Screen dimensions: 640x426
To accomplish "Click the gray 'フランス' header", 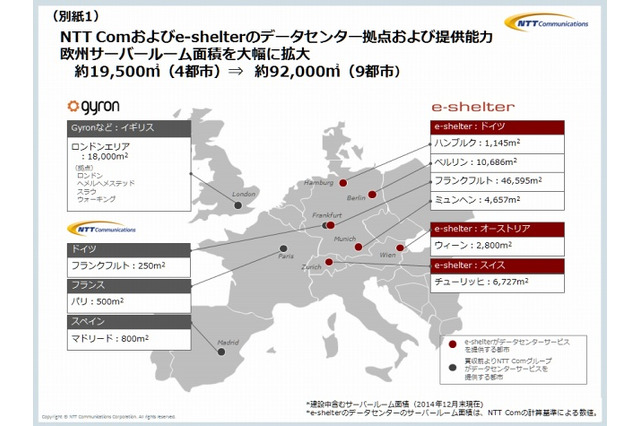I will 129,285.
